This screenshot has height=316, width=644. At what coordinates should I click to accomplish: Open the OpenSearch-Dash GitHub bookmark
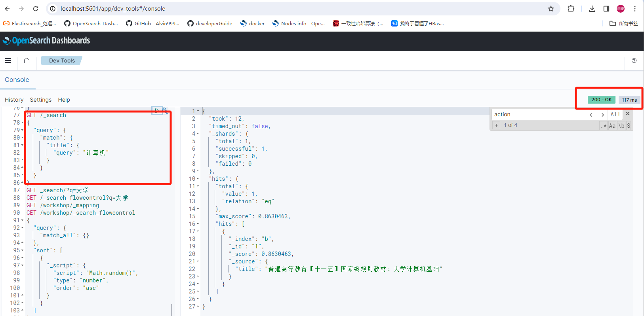(x=91, y=24)
